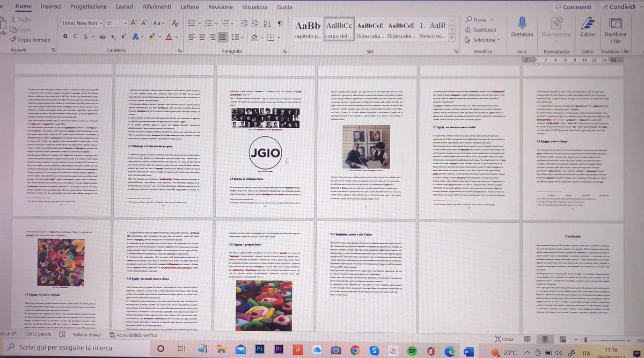Increase paragraph indent
Viewport: 644px width, 358px height.
254,24
